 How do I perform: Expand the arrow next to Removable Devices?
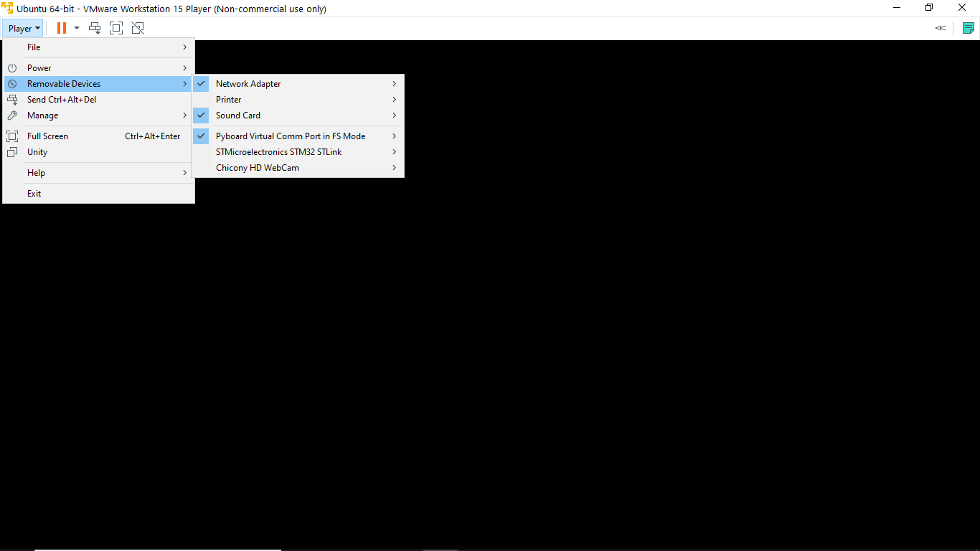184,84
